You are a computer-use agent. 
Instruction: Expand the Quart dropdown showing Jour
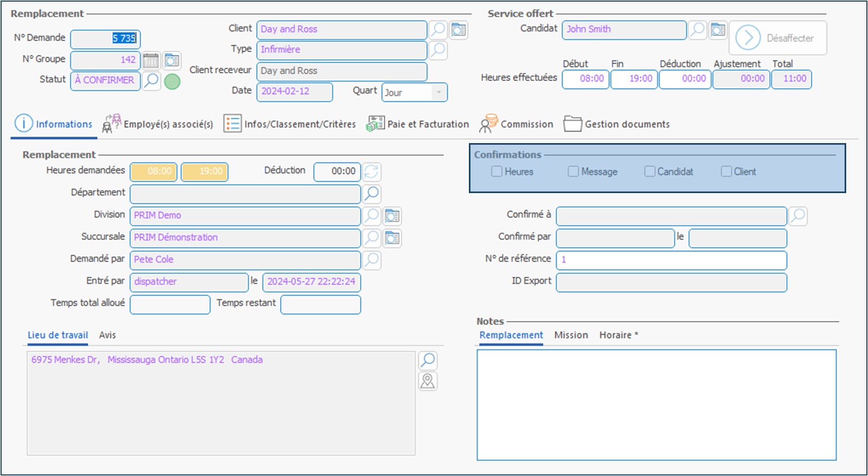pyautogui.click(x=438, y=92)
